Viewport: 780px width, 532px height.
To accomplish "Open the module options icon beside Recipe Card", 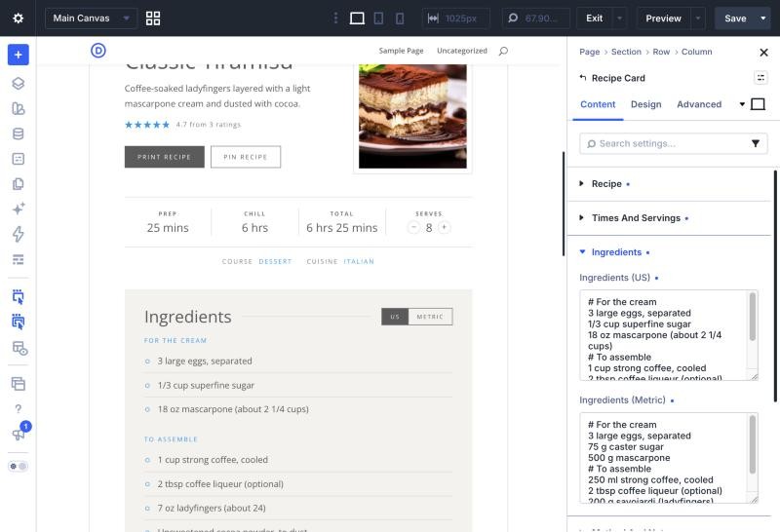I will pyautogui.click(x=760, y=78).
